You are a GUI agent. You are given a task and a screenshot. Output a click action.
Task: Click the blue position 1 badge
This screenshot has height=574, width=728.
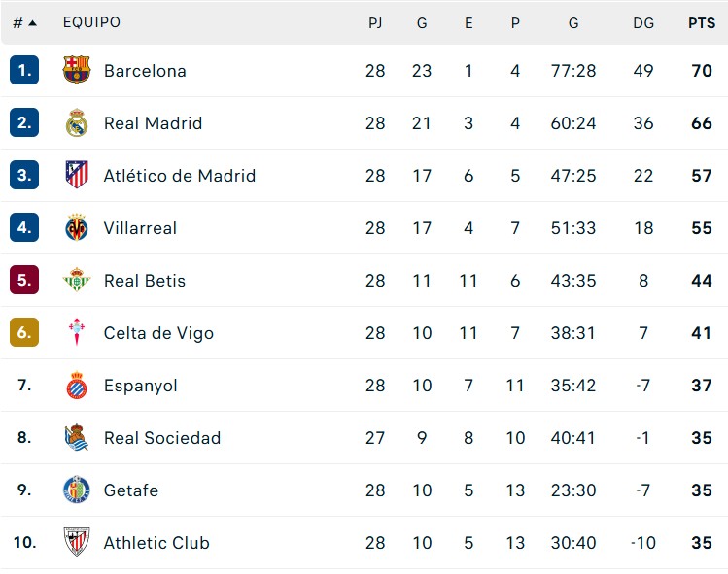24,71
